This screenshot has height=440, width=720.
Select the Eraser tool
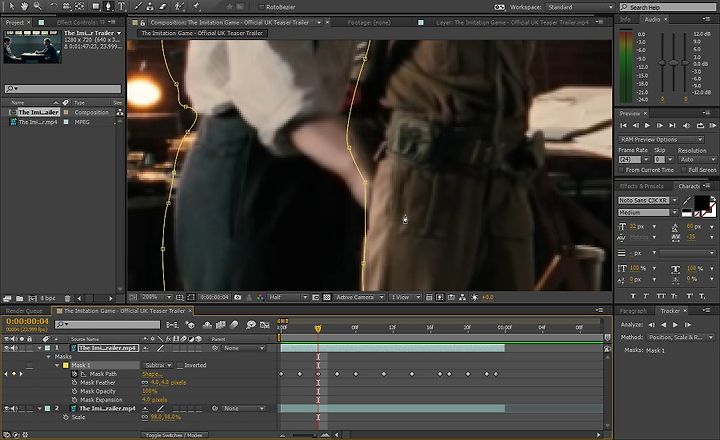pyautogui.click(x=163, y=6)
